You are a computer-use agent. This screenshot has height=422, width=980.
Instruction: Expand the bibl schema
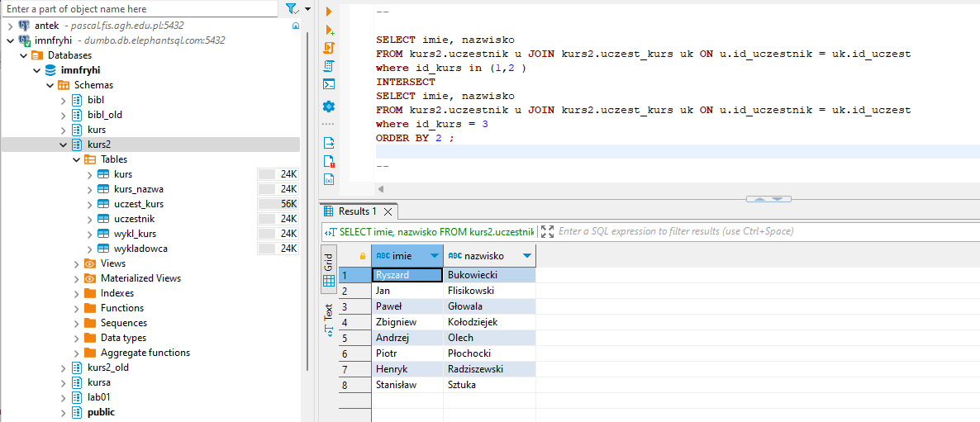click(63, 101)
